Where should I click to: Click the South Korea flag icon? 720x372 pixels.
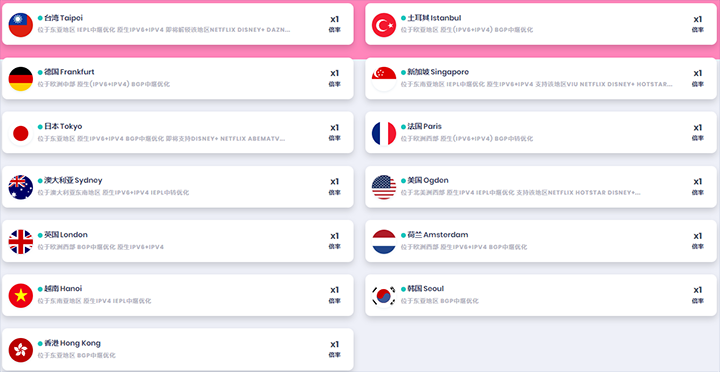click(384, 296)
